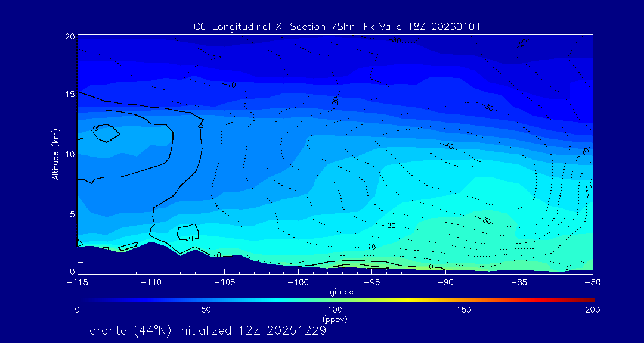The image size is (644, 343).
Task: Click the '-40' contour label
Action: click(446, 146)
